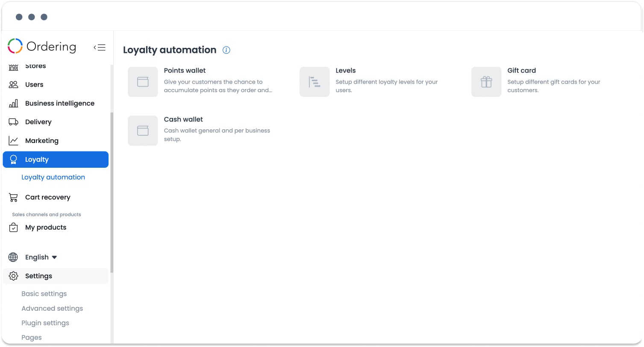Click the Loyalty award ribbon icon
644x347 pixels.
14,160
